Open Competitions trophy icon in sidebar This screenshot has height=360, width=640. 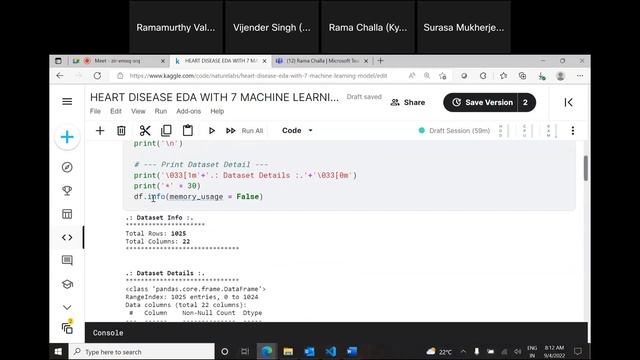tap(67, 191)
